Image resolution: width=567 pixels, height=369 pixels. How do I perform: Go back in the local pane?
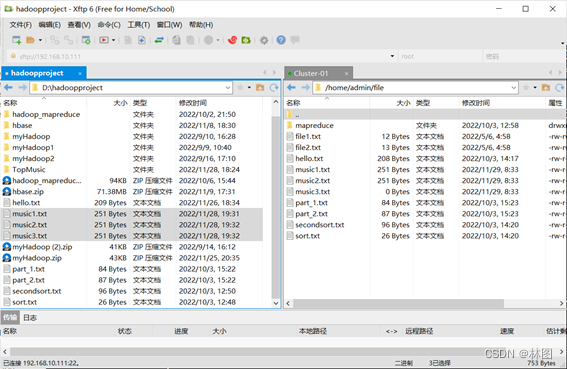(8, 88)
